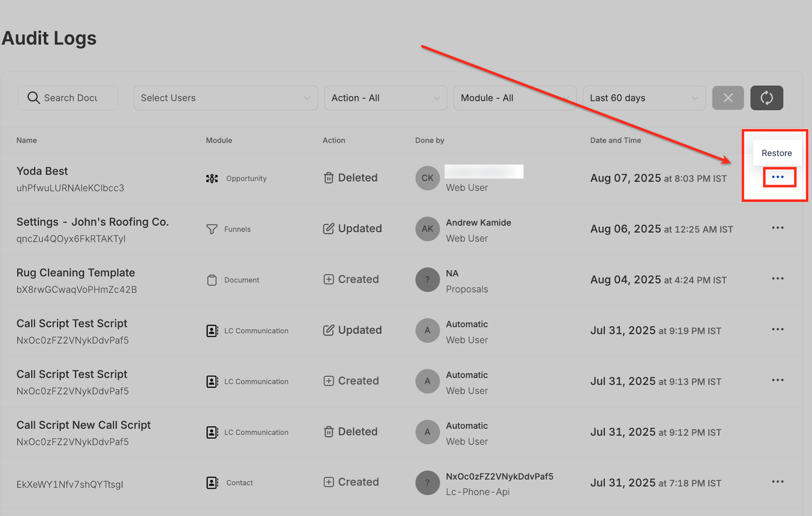Click the Opportunity module icon
Screen dimensions: 812x516
[212, 179]
